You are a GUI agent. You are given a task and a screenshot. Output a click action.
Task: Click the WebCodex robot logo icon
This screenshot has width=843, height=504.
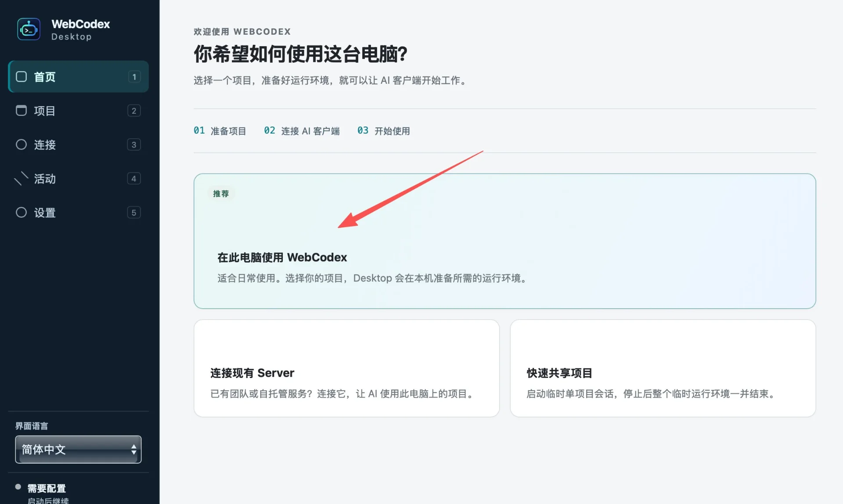coord(29,29)
